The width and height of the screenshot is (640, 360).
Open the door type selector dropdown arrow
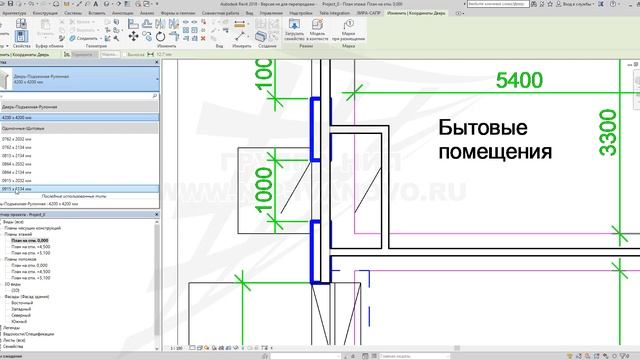point(157,79)
